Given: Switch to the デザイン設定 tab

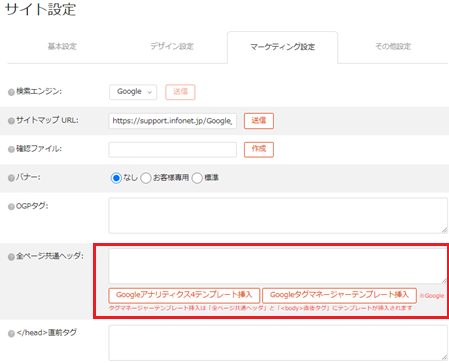Looking at the screenshot, I should click(x=172, y=46).
